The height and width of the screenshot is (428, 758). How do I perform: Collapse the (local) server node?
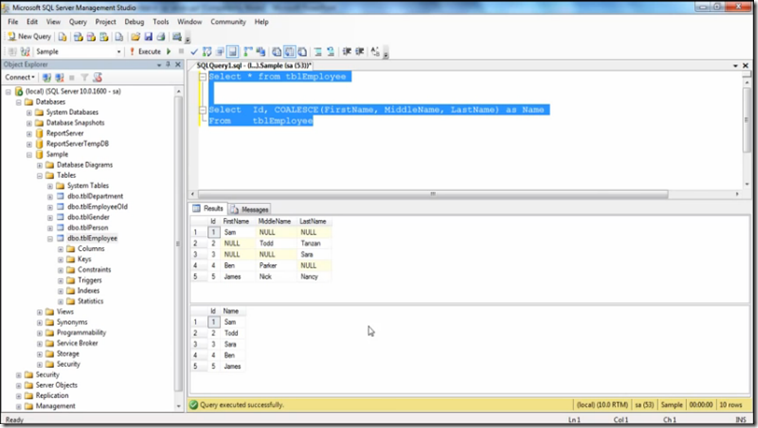(8, 91)
